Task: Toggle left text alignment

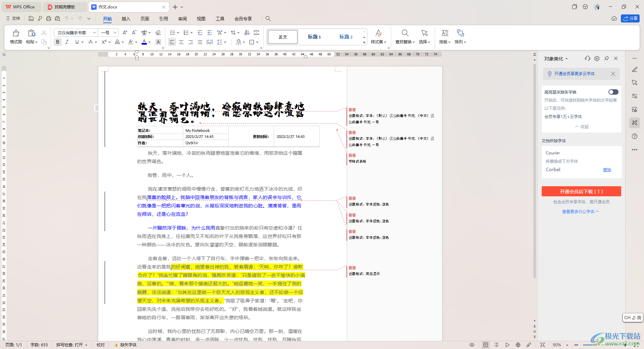Action: 172,42
